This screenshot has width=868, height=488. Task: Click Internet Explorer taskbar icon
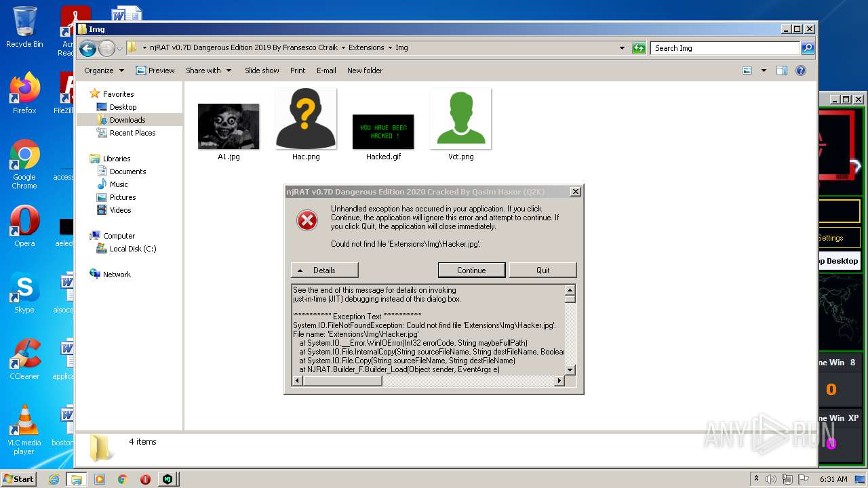pyautogui.click(x=54, y=479)
